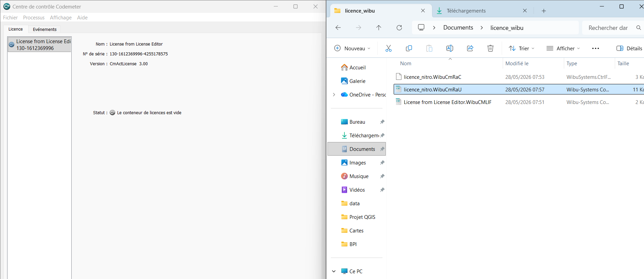Screen dimensions: 644x279
Task: Click the Galerie icon in sidebar
Action: 344,81
